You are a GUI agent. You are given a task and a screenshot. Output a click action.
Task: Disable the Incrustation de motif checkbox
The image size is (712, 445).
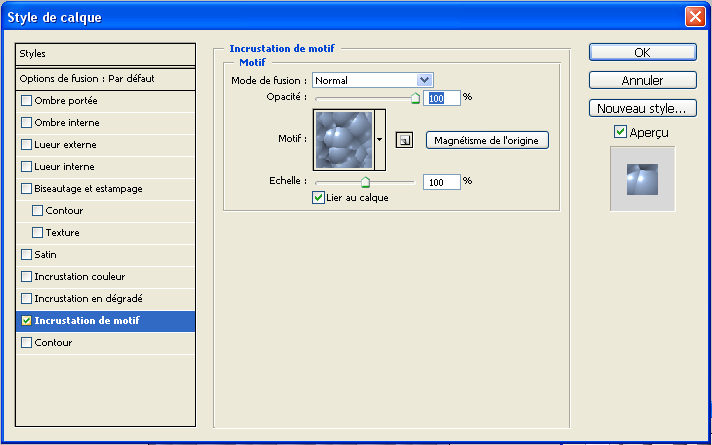click(27, 321)
